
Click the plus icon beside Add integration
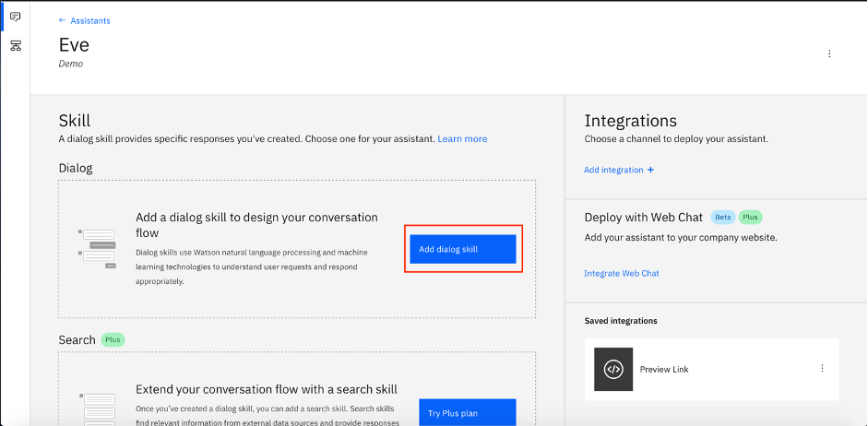(x=650, y=170)
